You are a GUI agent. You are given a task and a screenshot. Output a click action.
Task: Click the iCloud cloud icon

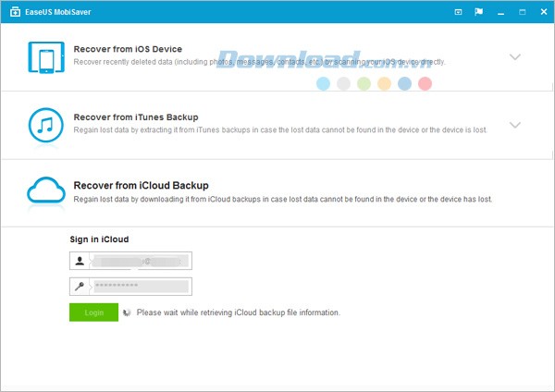tap(44, 191)
